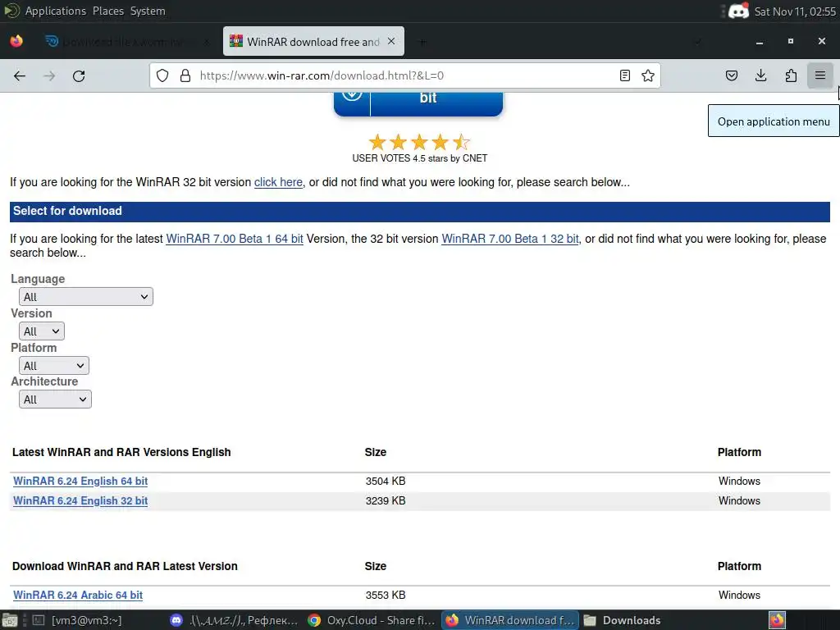Image resolution: width=840 pixels, height=630 pixels.
Task: Click Windows platform cell in English 32 bit row
Action: click(x=739, y=501)
